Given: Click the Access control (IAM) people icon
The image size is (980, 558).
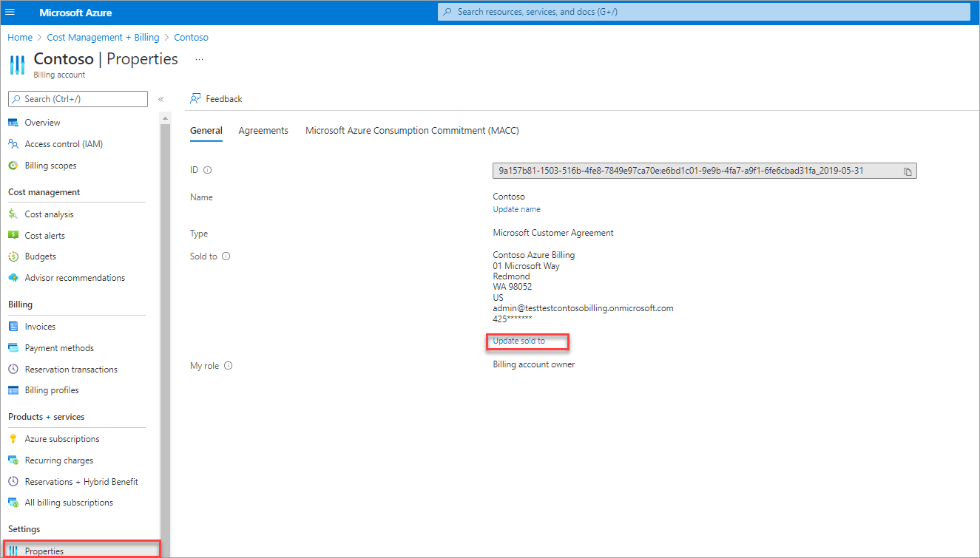Looking at the screenshot, I should tap(13, 144).
